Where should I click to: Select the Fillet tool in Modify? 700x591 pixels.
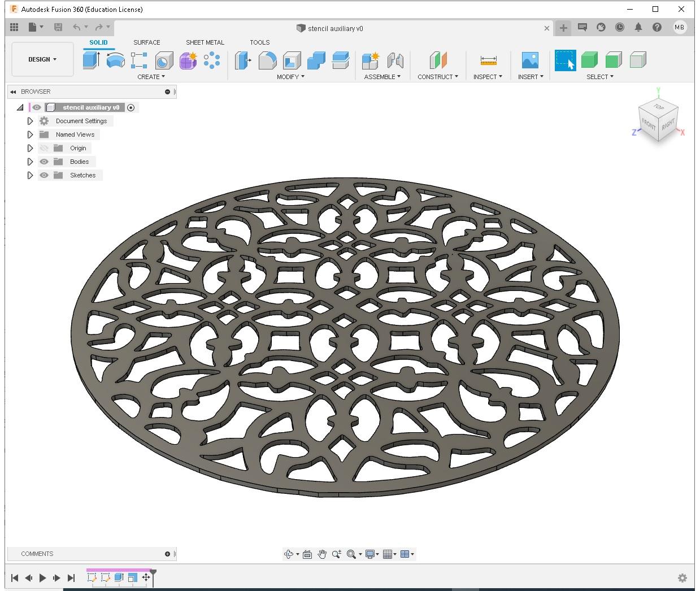pos(267,60)
